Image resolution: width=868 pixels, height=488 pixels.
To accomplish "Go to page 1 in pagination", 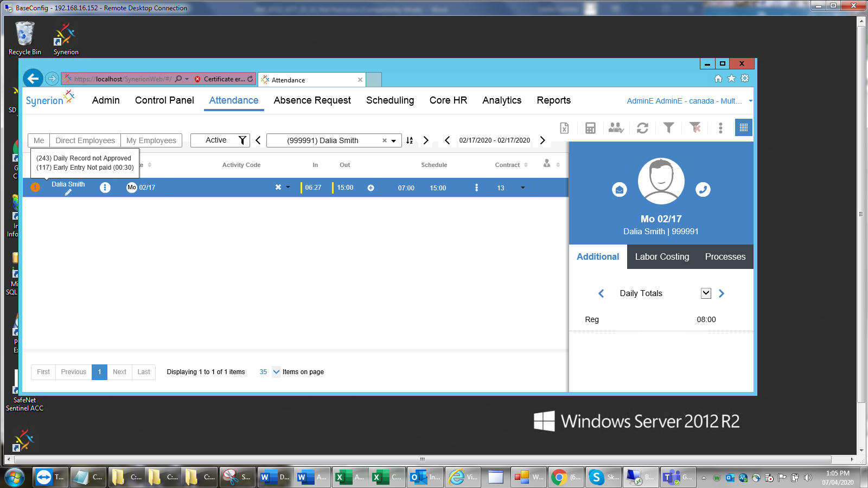I will coord(99,372).
